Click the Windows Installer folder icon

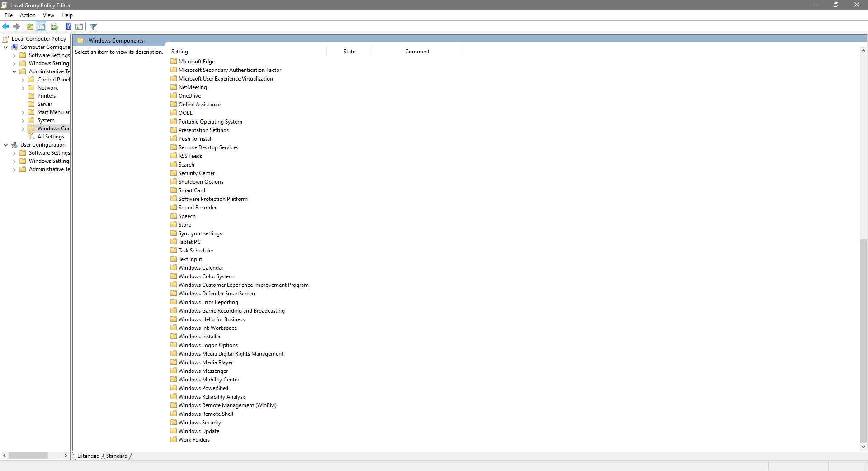click(174, 336)
